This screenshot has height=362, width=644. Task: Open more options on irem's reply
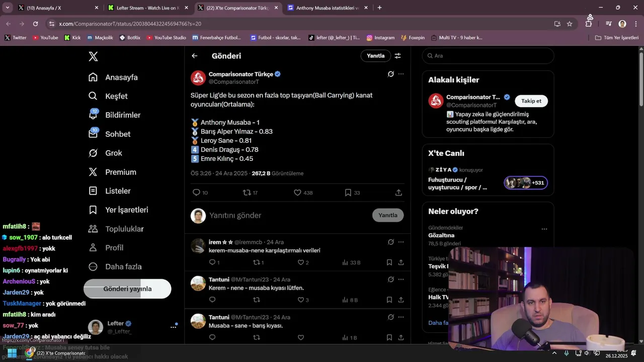coord(401,242)
